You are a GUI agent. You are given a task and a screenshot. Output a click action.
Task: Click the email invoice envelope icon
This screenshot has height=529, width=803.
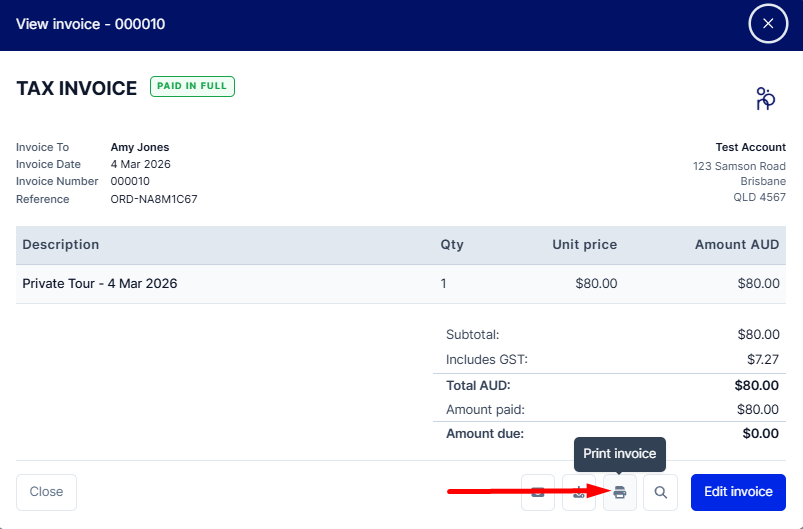pos(538,492)
